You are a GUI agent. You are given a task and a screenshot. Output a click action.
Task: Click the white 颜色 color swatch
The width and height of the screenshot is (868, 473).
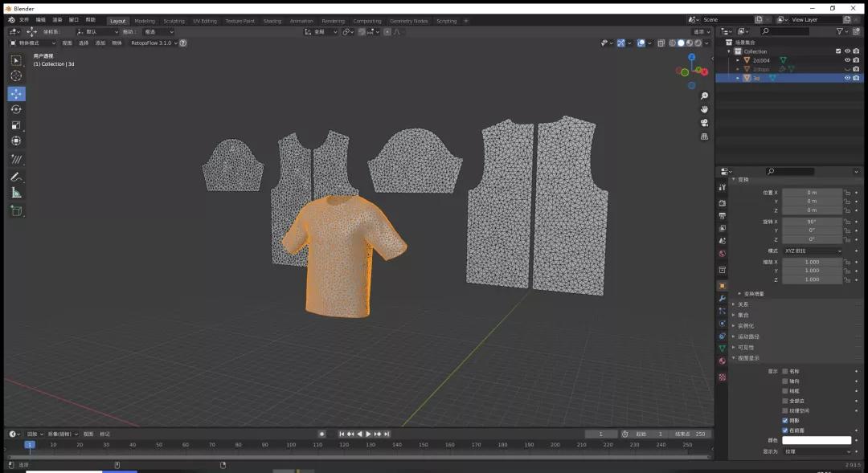click(x=817, y=439)
